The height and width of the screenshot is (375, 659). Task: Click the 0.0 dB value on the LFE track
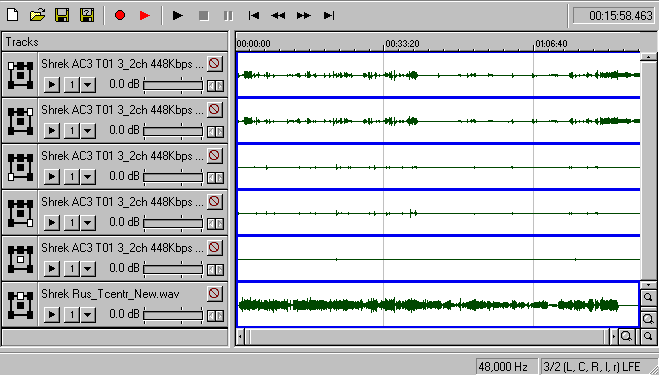(124, 268)
